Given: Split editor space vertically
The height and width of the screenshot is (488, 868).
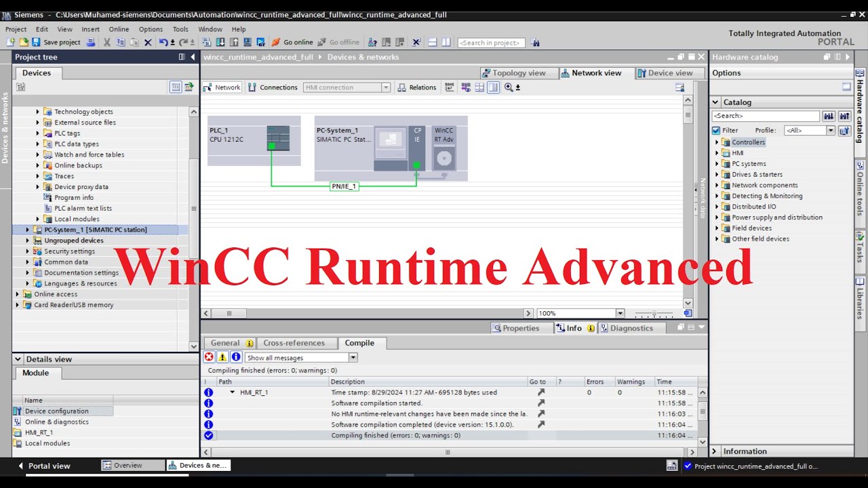Looking at the screenshot, I should tap(446, 42).
